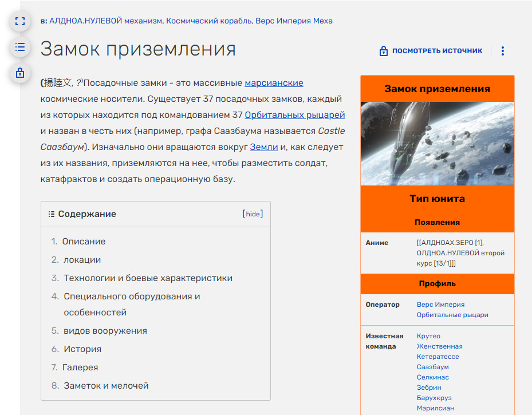Click the list icon next to Содержание
The width and height of the screenshot is (532, 415).
pyautogui.click(x=52, y=214)
